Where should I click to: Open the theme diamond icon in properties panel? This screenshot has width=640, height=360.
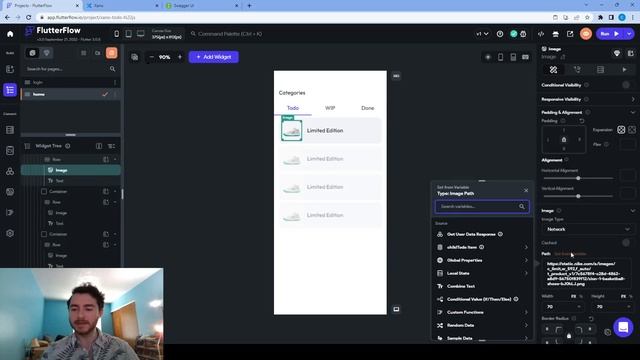click(617, 53)
